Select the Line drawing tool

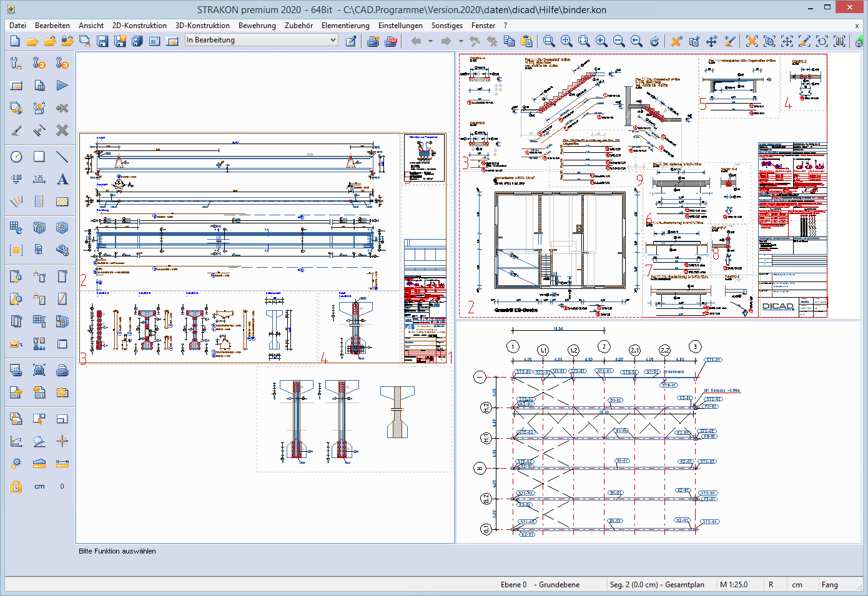click(x=62, y=157)
